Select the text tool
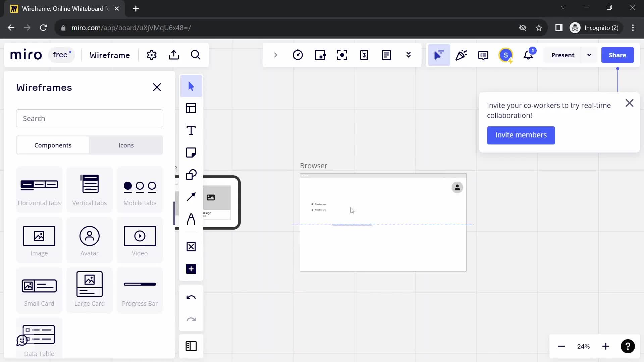The height and width of the screenshot is (362, 644). click(191, 130)
